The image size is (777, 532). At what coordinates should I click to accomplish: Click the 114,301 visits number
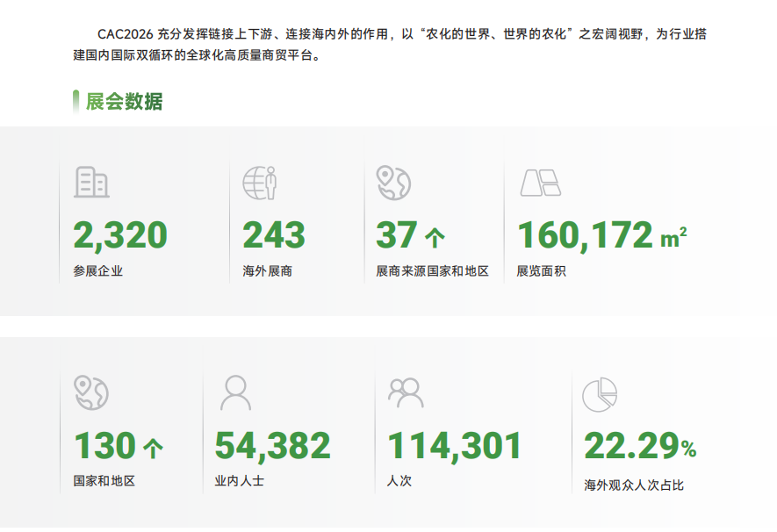click(454, 446)
